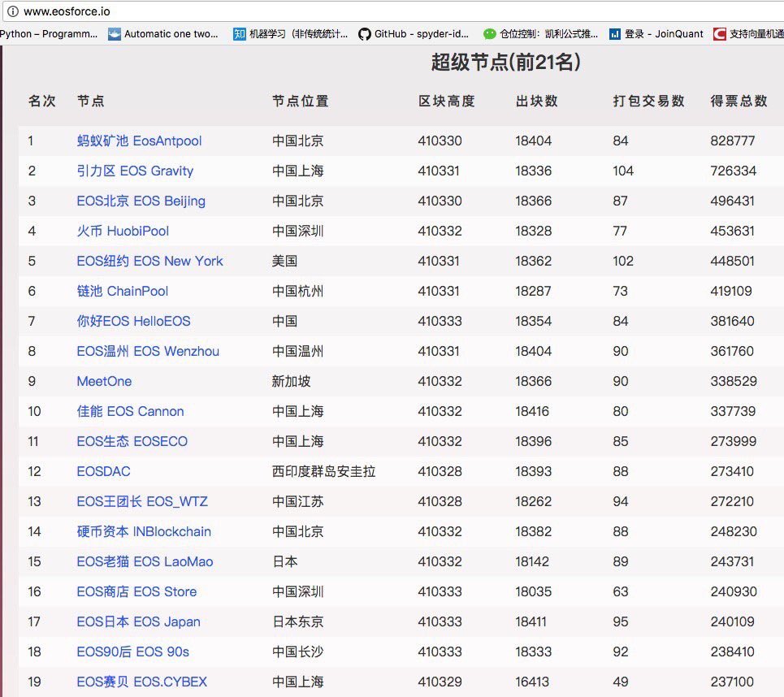Click the 超级节点(前21名) heading
Image resolution: width=784 pixels, height=697 pixels.
coord(505,63)
